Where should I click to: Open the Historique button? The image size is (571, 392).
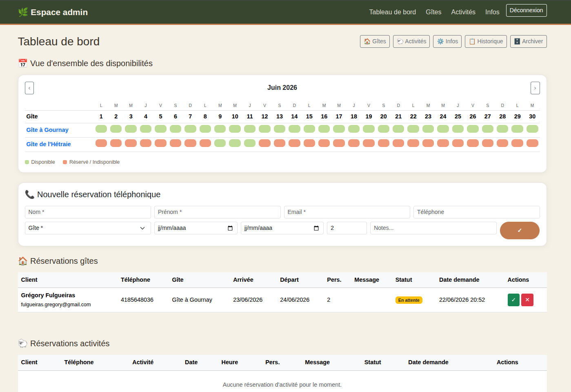pos(486,41)
